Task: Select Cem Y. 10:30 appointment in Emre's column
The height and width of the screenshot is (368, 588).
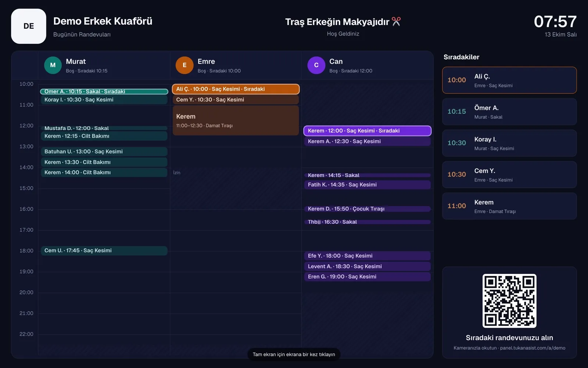Action: pos(236,100)
